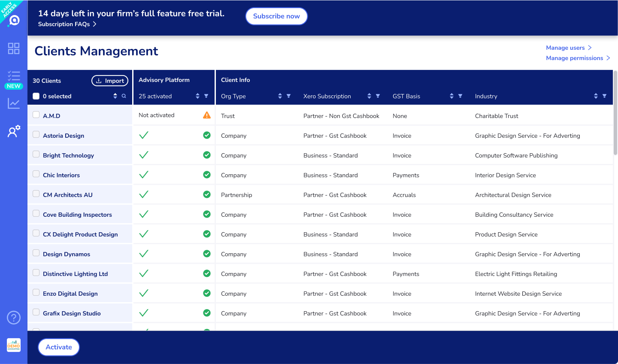Click the Import clients button
Screen dimensions: 618x364
coord(110,81)
